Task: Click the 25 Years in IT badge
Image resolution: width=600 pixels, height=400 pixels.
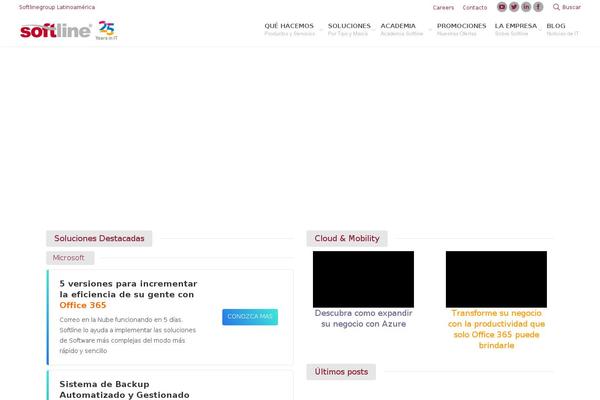Action: [x=107, y=30]
